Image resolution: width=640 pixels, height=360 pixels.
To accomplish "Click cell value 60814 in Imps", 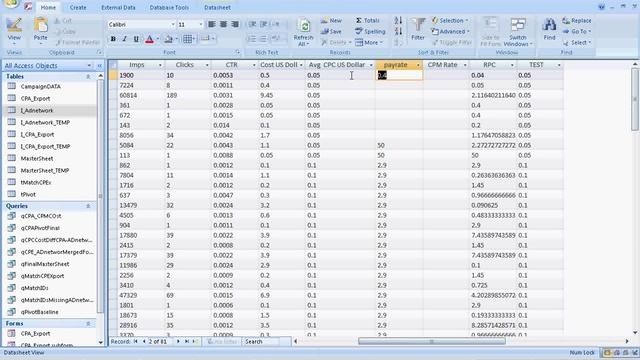I will click(128, 95).
